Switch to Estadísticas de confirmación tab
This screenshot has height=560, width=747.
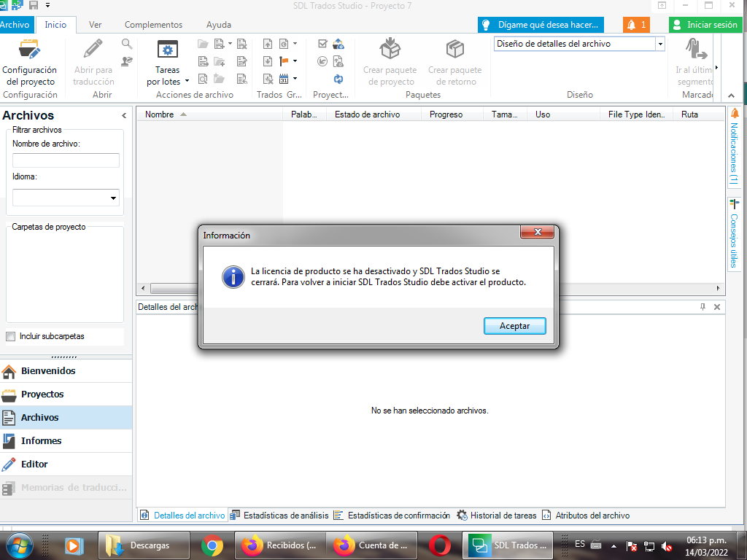click(x=392, y=516)
